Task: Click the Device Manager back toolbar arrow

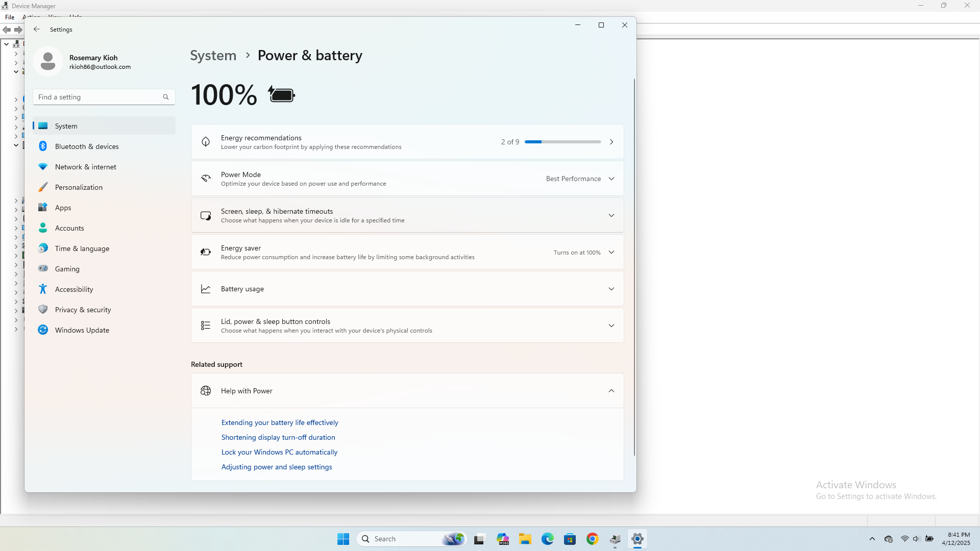Action: point(7,30)
